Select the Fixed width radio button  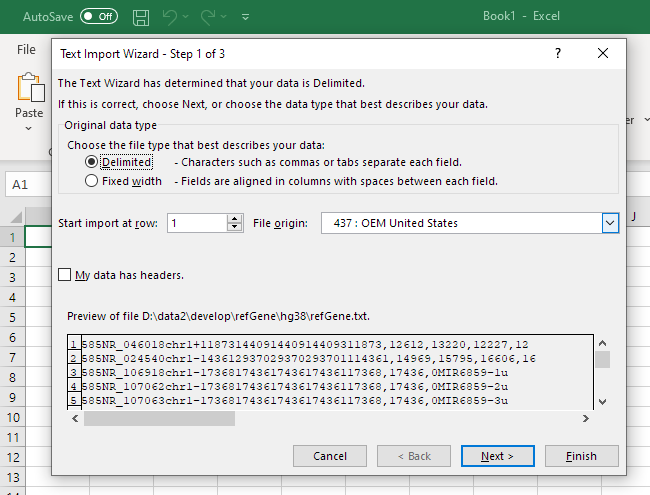91,181
